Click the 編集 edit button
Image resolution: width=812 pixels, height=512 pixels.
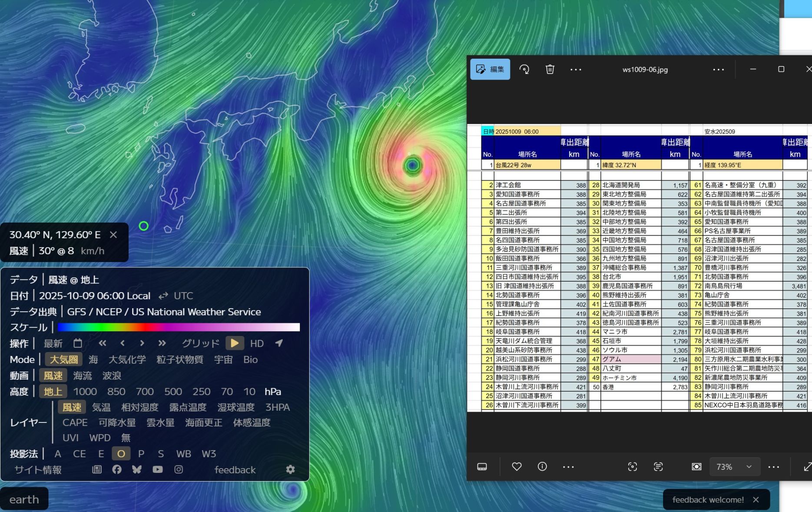490,70
